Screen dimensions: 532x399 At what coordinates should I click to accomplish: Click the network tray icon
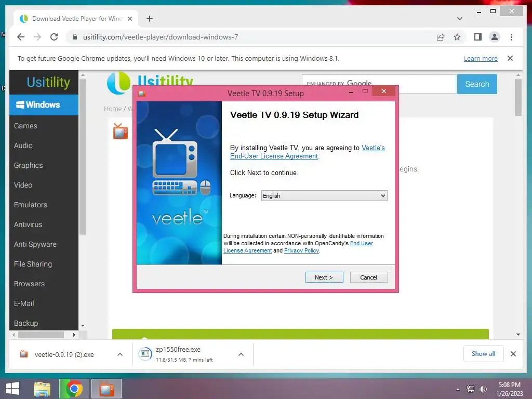coord(471,389)
